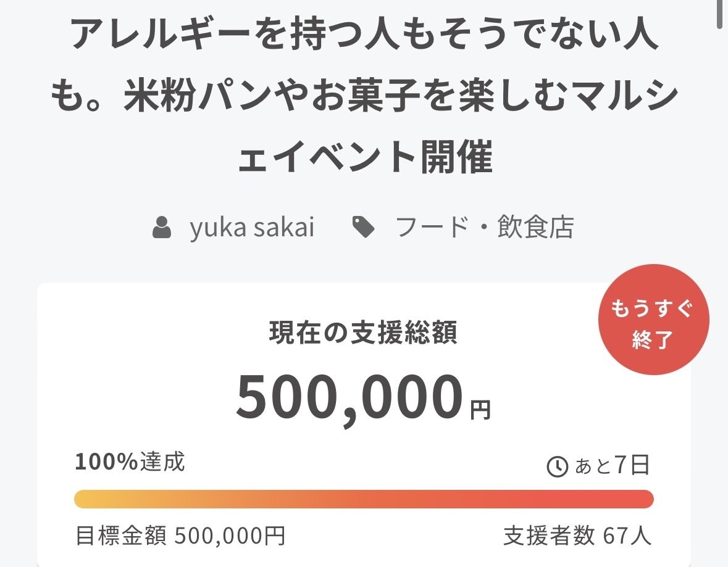Click the あと7日 remaining days text
This screenshot has width=728, height=567.
612,466
